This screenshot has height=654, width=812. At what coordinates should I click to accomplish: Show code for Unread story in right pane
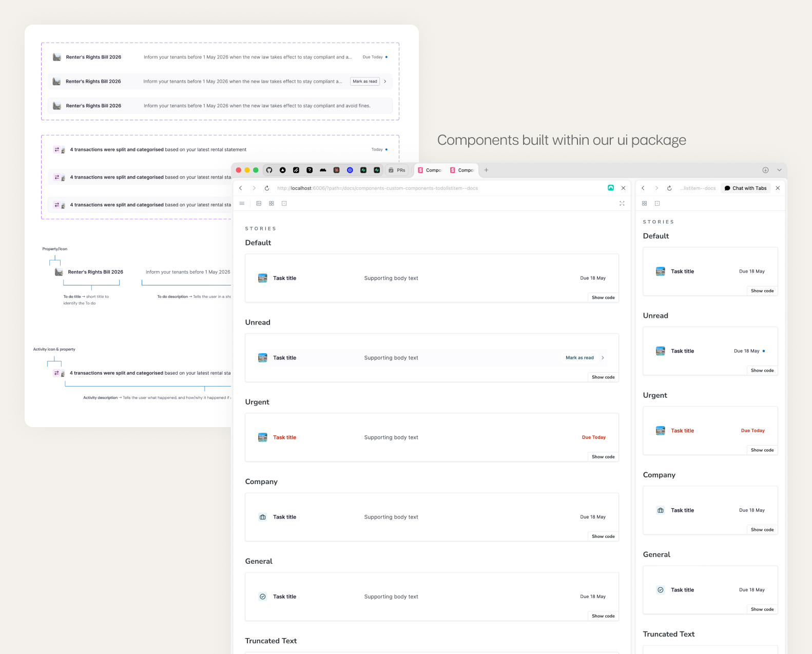(762, 371)
